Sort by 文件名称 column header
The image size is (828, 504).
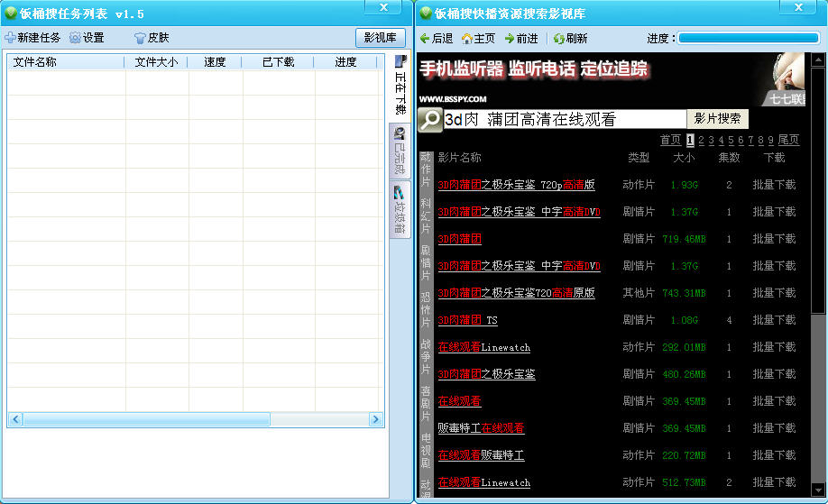coord(66,62)
